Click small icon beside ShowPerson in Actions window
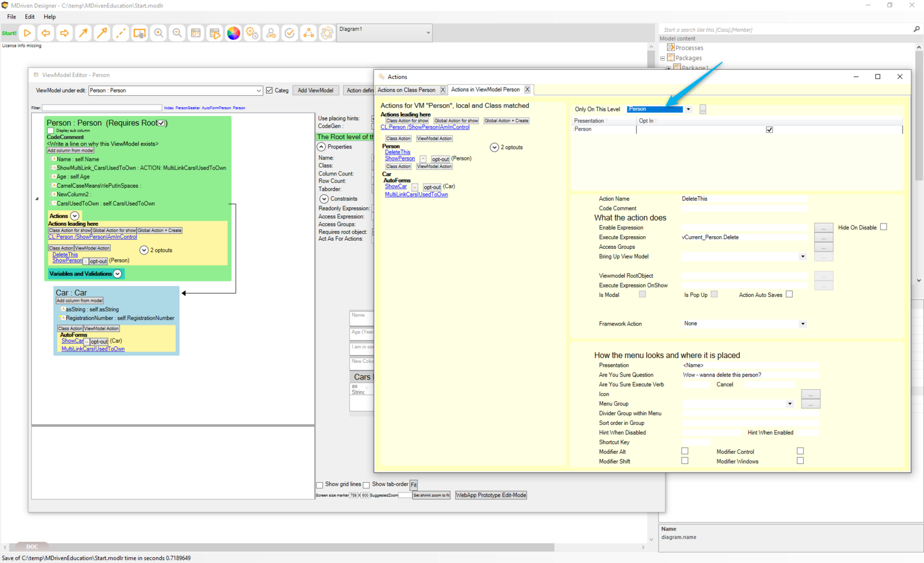 click(423, 159)
